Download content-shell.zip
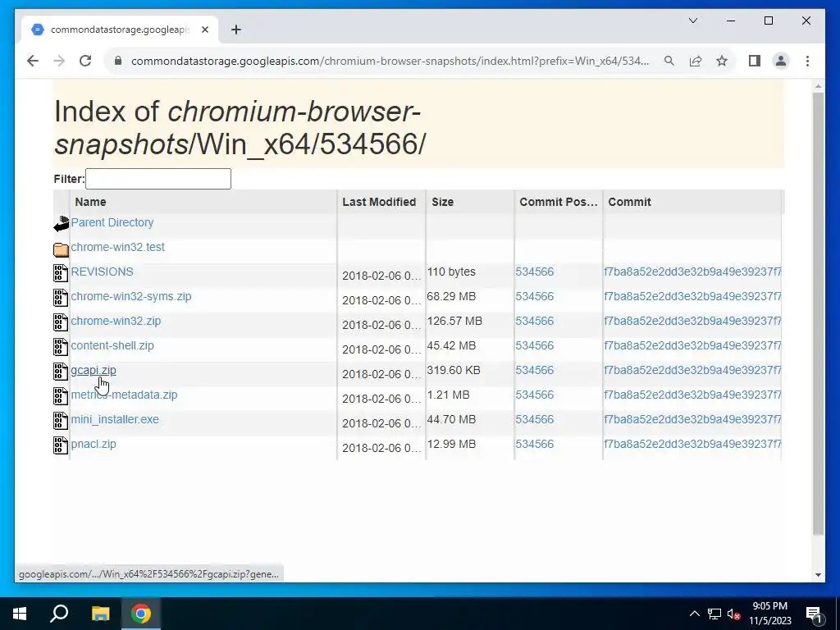 pyautogui.click(x=112, y=345)
